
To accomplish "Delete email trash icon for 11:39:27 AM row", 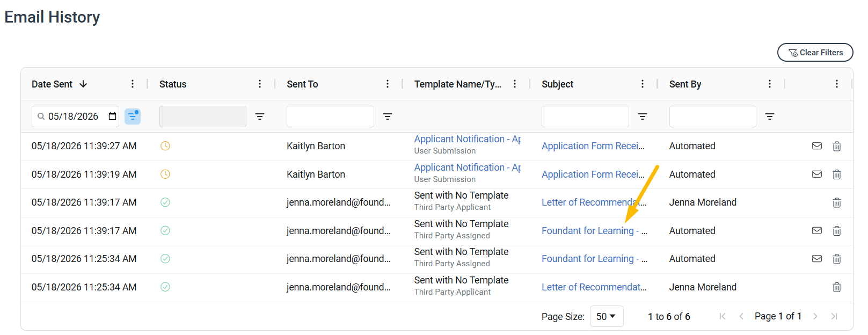I will tap(837, 146).
